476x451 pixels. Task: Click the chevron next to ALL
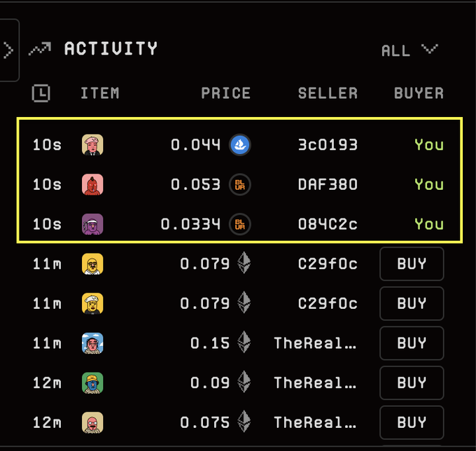pyautogui.click(x=430, y=49)
